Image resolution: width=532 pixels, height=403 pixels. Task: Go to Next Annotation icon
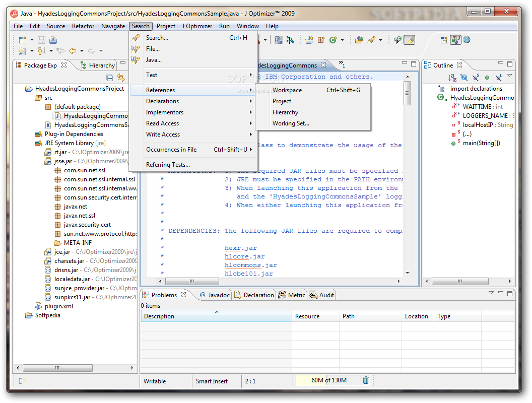[x=22, y=51]
